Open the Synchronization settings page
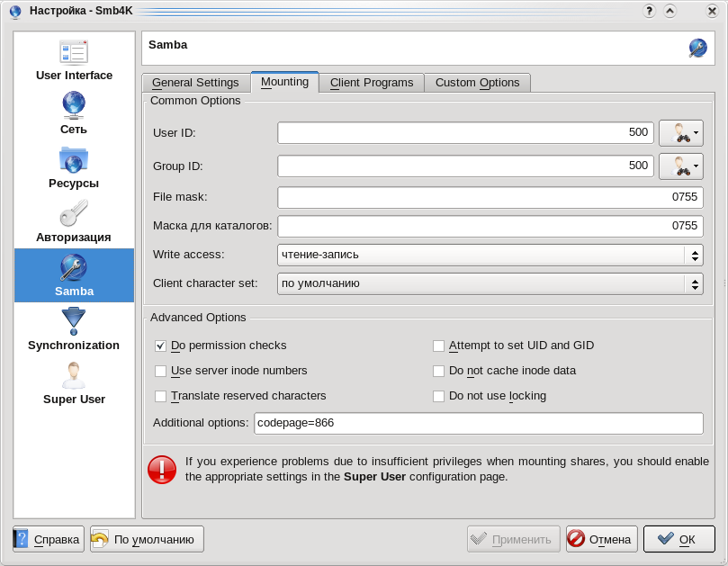This screenshot has width=728, height=566. 74,329
